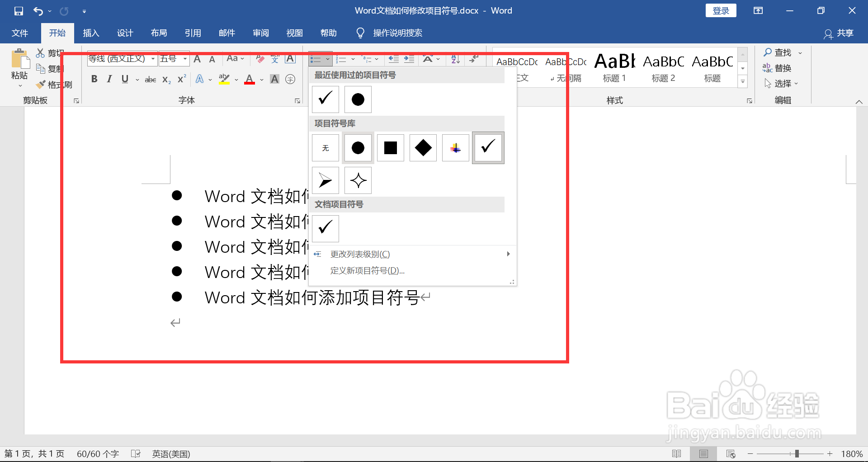Increase font size with grow icon
The image size is (868, 462).
[x=197, y=59]
